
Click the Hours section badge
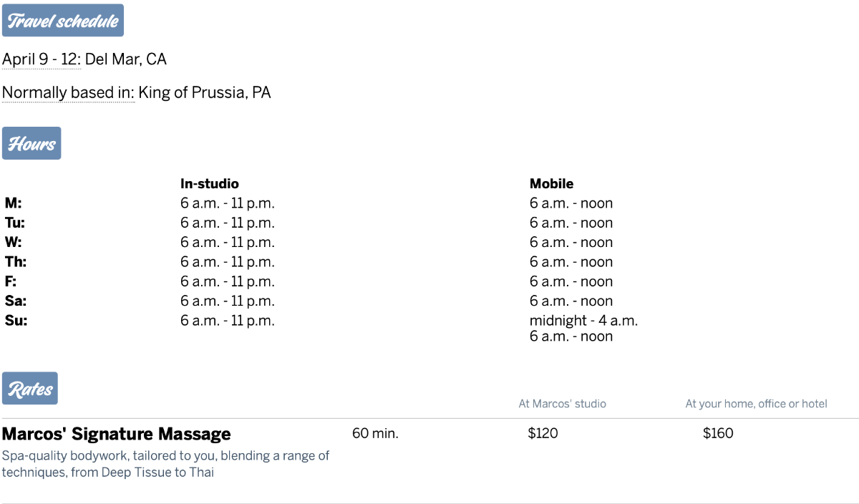(31, 143)
